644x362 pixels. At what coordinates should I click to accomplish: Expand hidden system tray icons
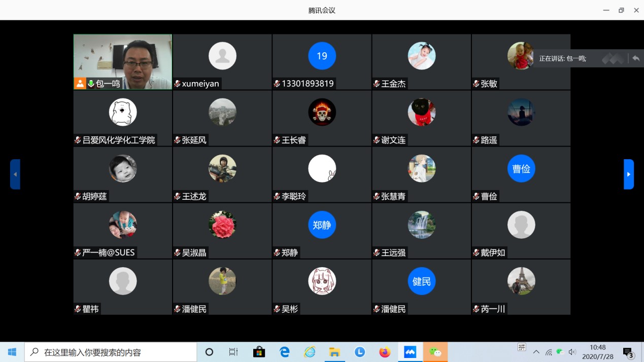tap(536, 352)
